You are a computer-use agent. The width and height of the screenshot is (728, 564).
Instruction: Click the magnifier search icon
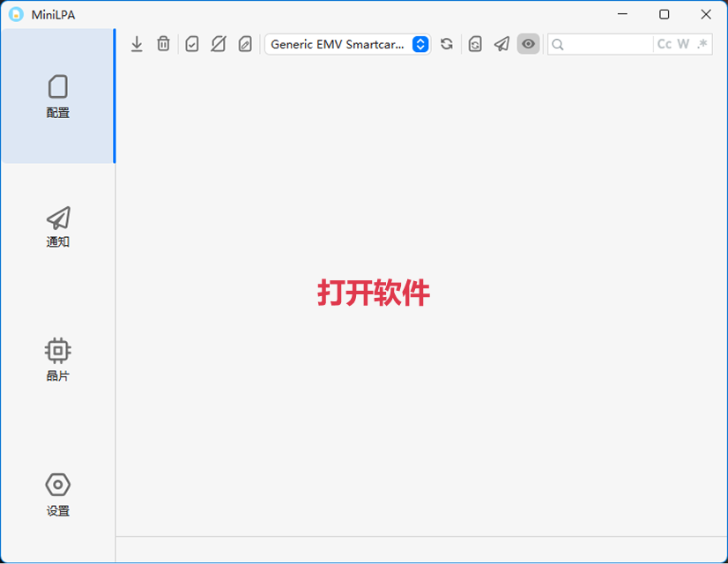558,45
